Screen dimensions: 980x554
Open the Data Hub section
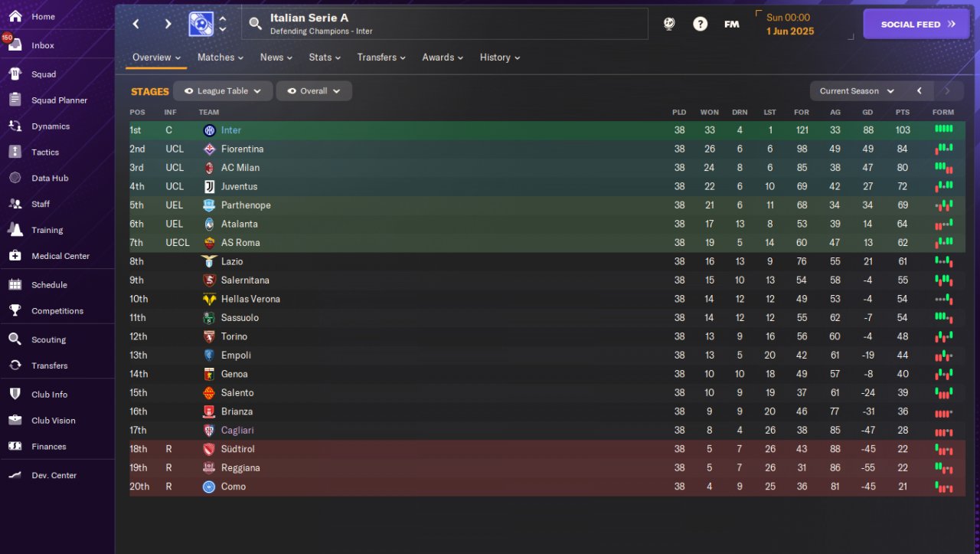click(49, 179)
